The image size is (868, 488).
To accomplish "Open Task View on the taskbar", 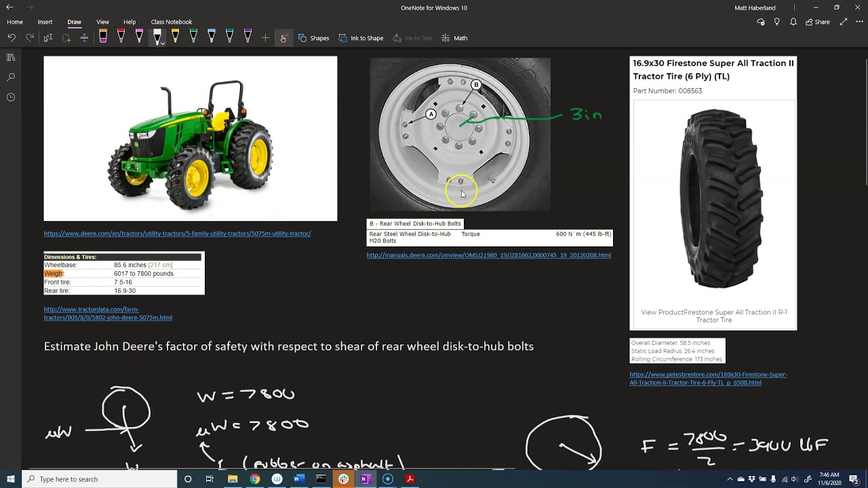I will [210, 479].
